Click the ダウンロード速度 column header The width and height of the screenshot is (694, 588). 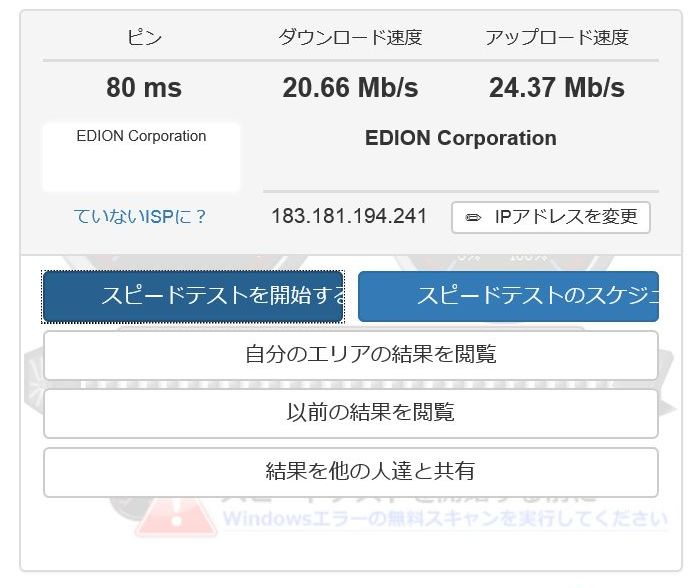pyautogui.click(x=350, y=38)
